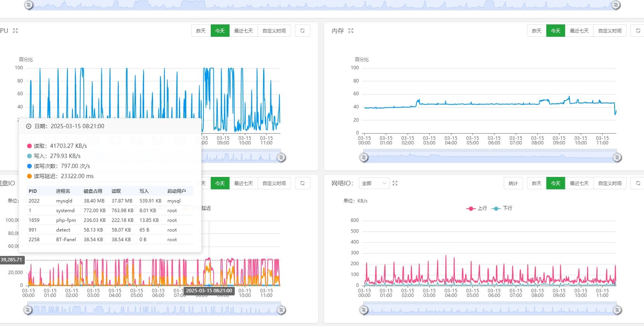Click the 磁盘IO chart's left zoom handle
This screenshot has height=326, width=644.
28,310
